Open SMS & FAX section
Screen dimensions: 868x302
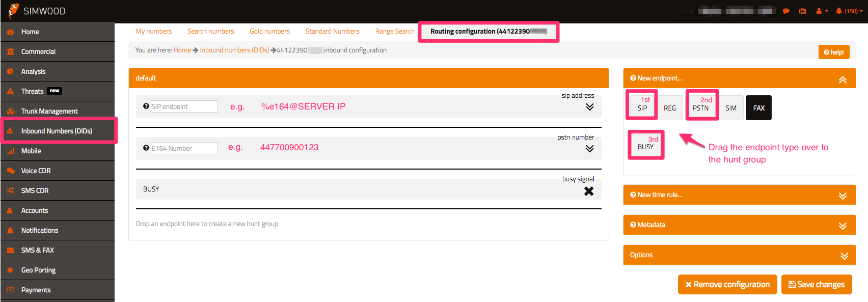tap(57, 250)
